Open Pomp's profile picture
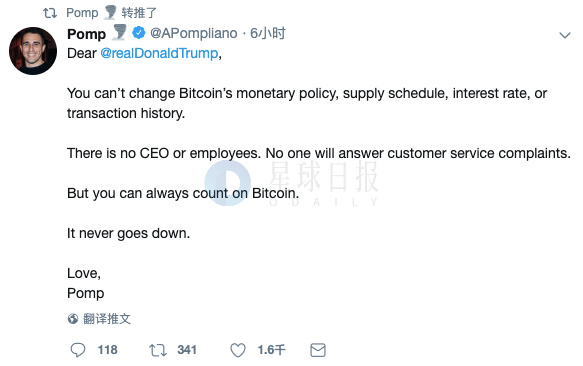Image resolution: width=583 pixels, height=366 pixels. (x=33, y=51)
